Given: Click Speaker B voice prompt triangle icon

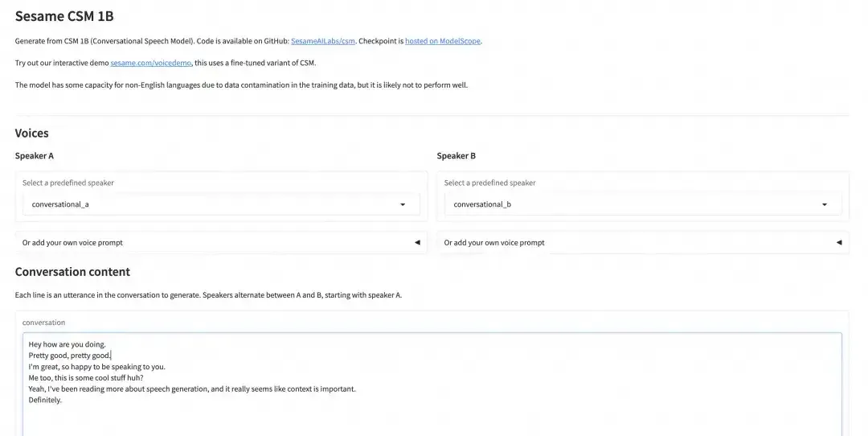Looking at the screenshot, I should [839, 242].
